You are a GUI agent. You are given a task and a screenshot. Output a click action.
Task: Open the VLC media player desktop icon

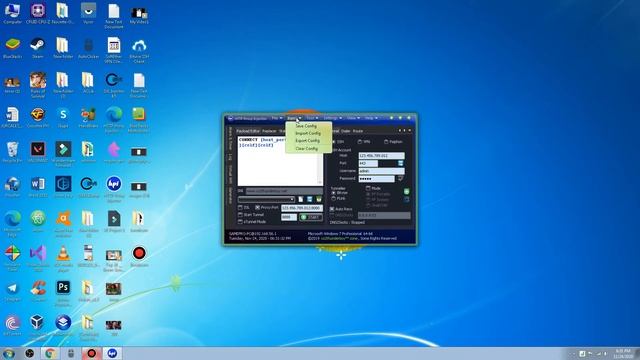(x=63, y=257)
